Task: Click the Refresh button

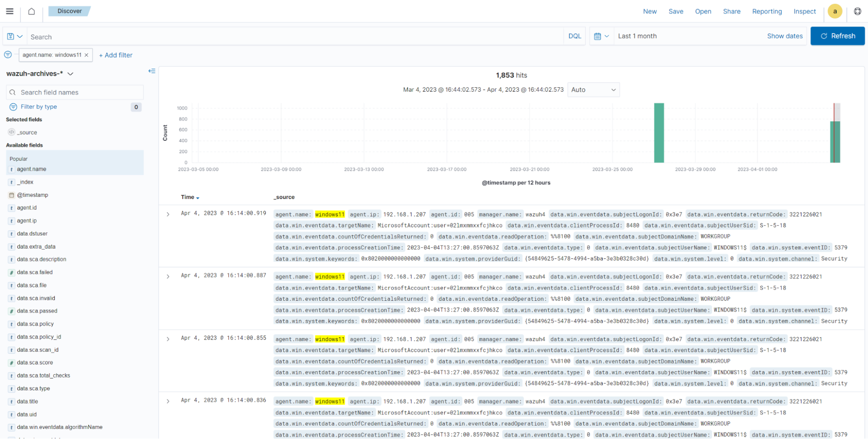Action: pyautogui.click(x=837, y=36)
